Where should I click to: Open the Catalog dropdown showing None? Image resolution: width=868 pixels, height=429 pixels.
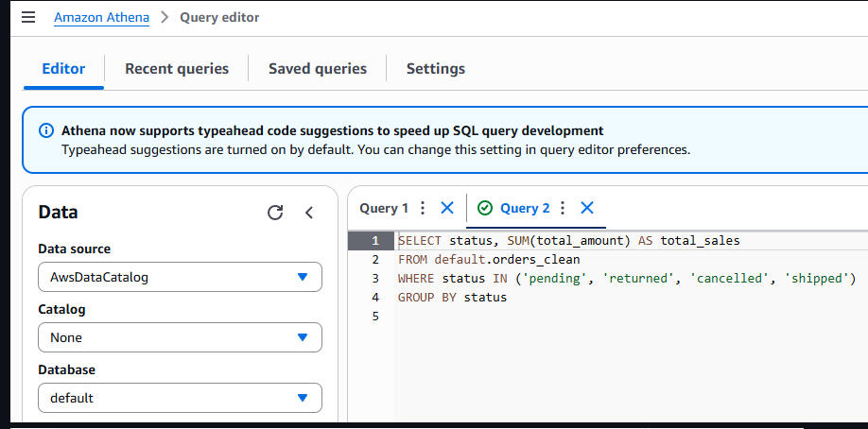click(x=180, y=337)
